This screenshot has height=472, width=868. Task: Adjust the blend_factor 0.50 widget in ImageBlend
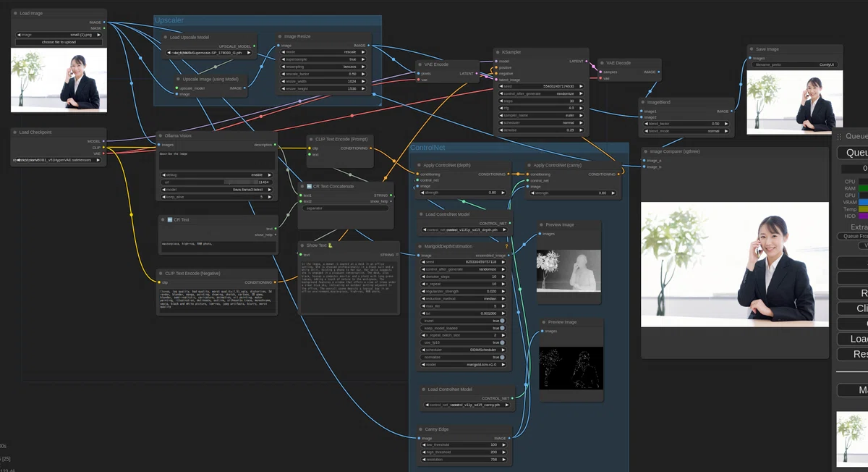tap(686, 124)
